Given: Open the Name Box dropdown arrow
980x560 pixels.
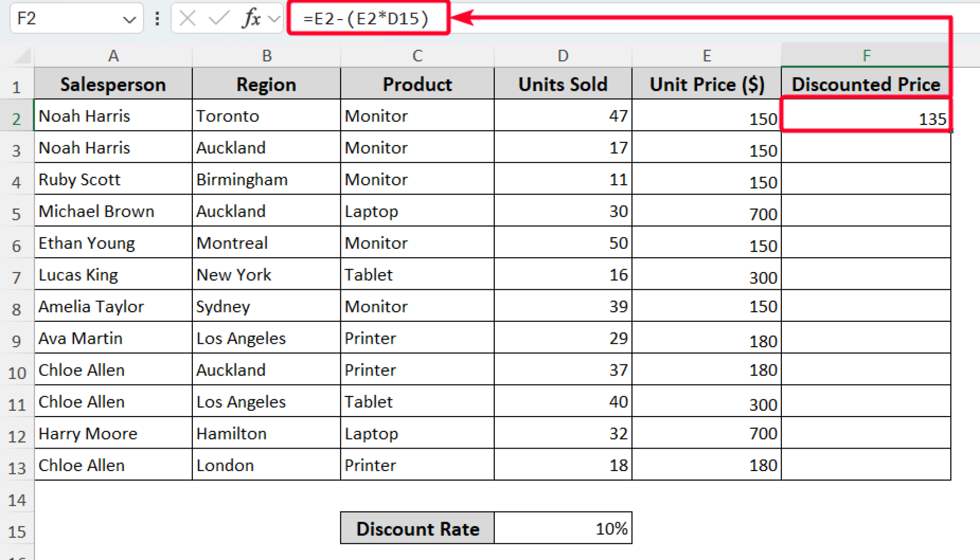Looking at the screenshot, I should [130, 19].
